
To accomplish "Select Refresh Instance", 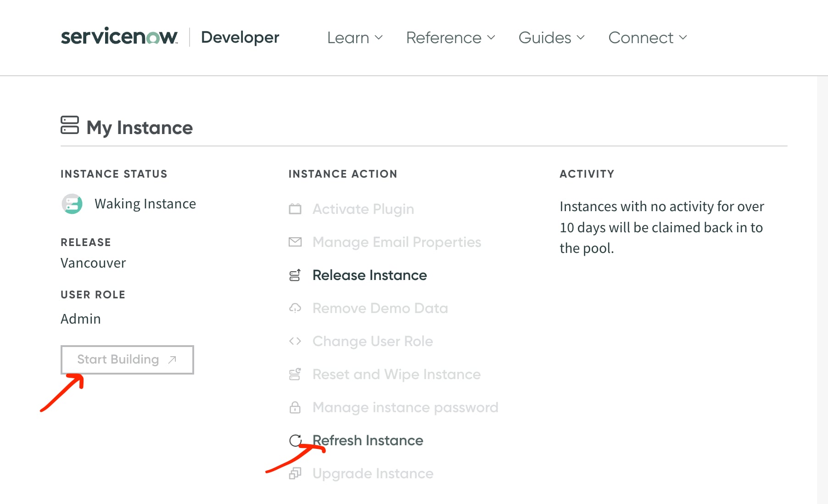I will coord(368,440).
